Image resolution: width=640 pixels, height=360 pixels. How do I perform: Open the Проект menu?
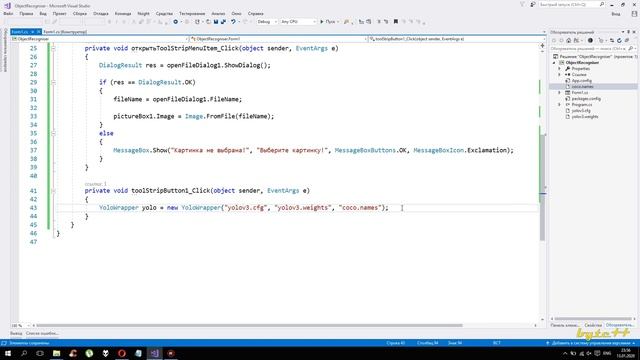pyautogui.click(x=60, y=13)
